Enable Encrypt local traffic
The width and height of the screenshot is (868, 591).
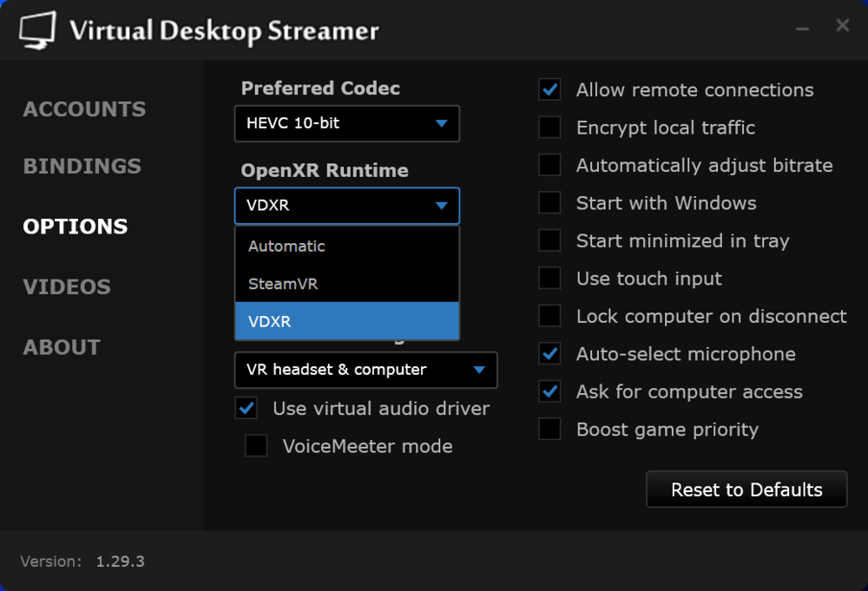(x=549, y=128)
